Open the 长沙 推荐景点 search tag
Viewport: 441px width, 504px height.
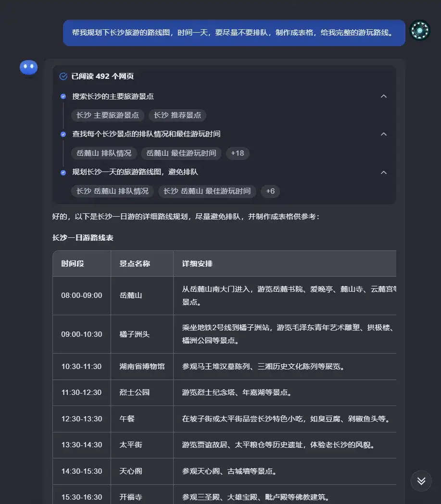(177, 115)
